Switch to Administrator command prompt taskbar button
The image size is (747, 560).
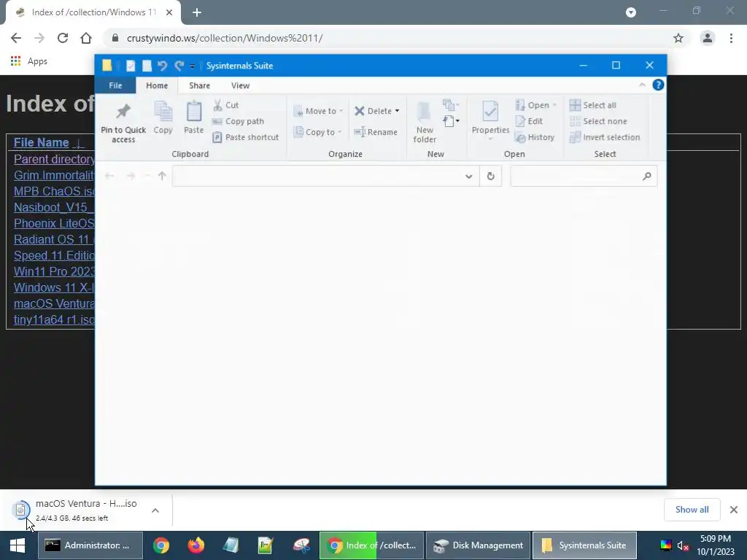coord(90,545)
